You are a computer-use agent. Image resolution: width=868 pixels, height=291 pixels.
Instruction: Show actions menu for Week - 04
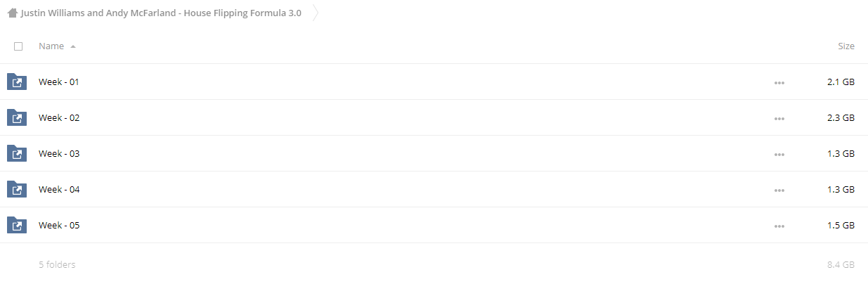779,190
